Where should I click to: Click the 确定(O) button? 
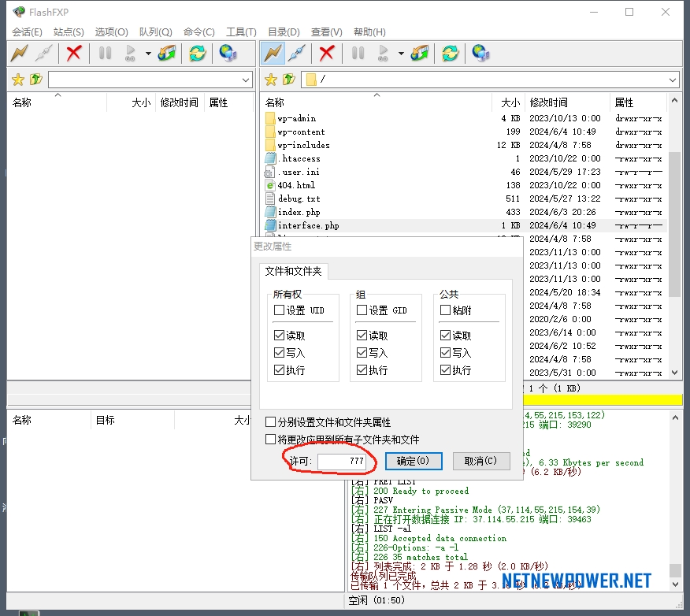(414, 461)
